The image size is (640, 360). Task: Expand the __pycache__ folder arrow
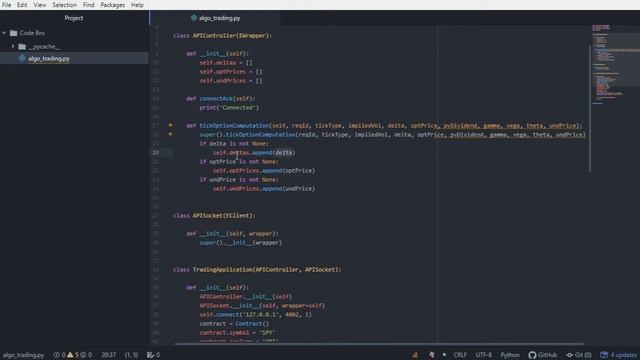pos(13,46)
